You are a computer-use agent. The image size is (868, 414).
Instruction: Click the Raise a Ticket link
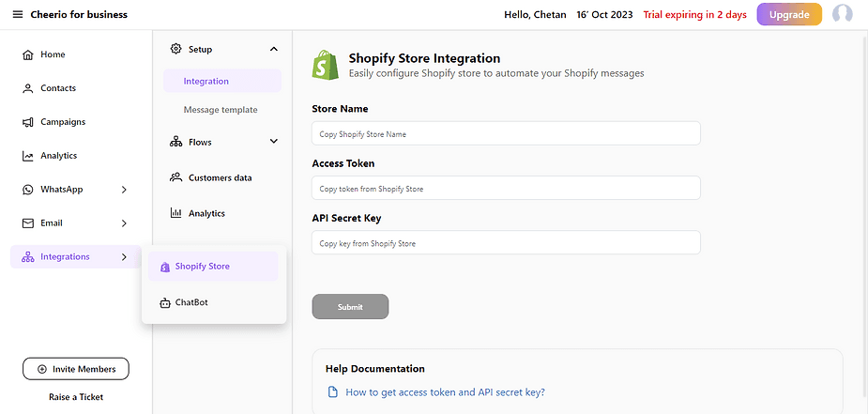click(x=76, y=397)
